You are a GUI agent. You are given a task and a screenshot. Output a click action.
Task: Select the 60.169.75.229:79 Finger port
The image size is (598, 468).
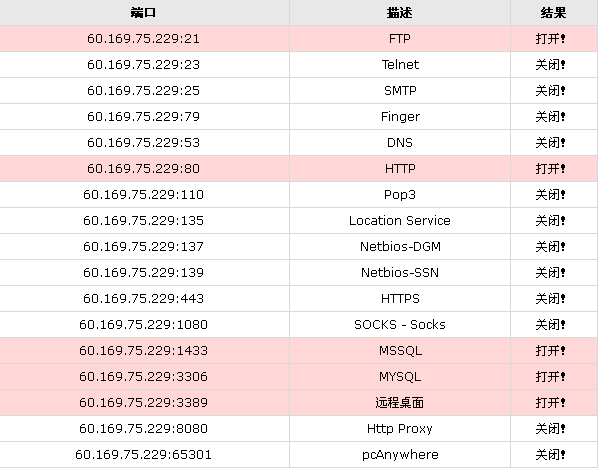pyautogui.click(x=144, y=117)
